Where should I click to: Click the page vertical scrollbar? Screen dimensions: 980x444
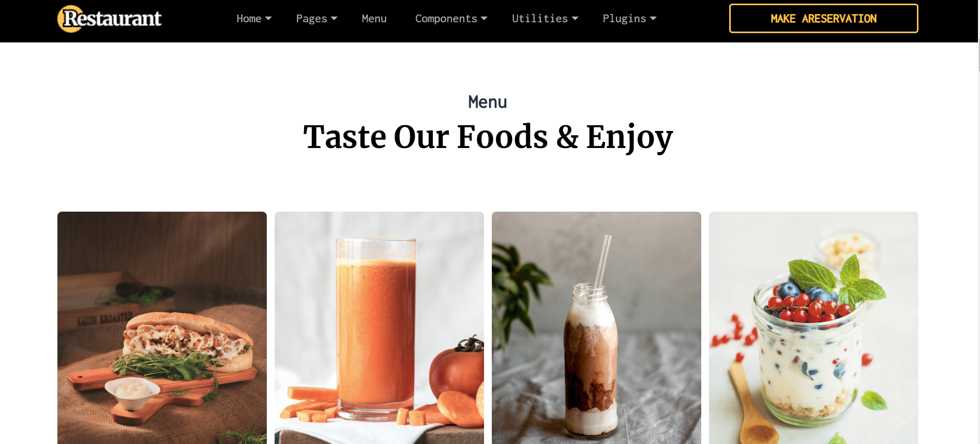(978, 55)
